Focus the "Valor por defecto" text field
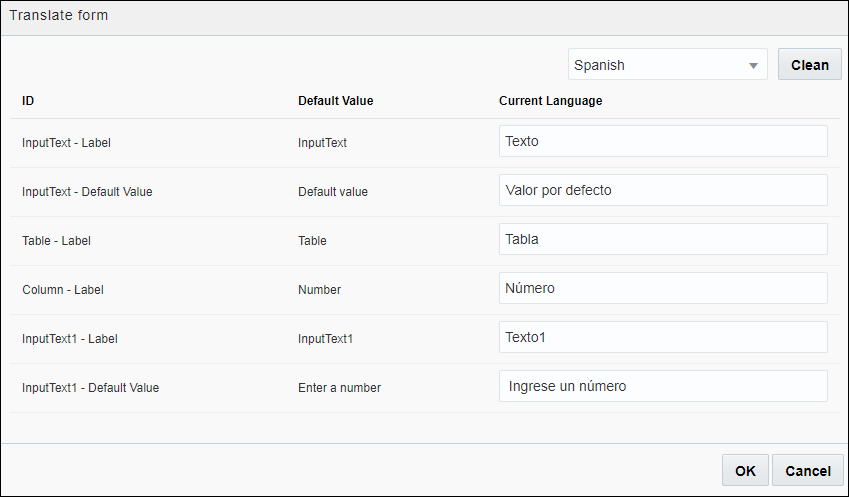849x497 pixels. pos(663,190)
